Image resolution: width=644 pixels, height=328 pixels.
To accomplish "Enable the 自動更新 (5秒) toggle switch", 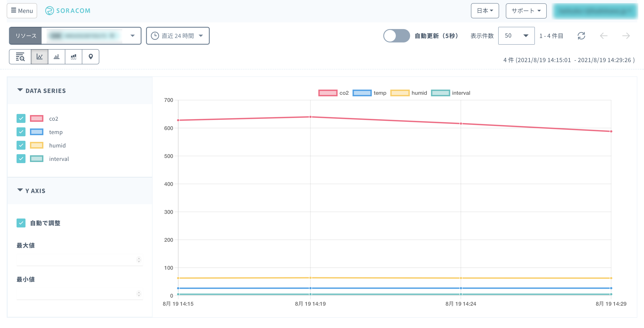I will [396, 36].
